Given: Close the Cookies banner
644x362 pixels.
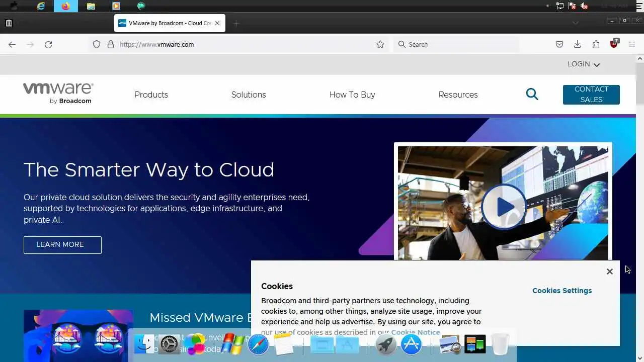Looking at the screenshot, I should 610,271.
